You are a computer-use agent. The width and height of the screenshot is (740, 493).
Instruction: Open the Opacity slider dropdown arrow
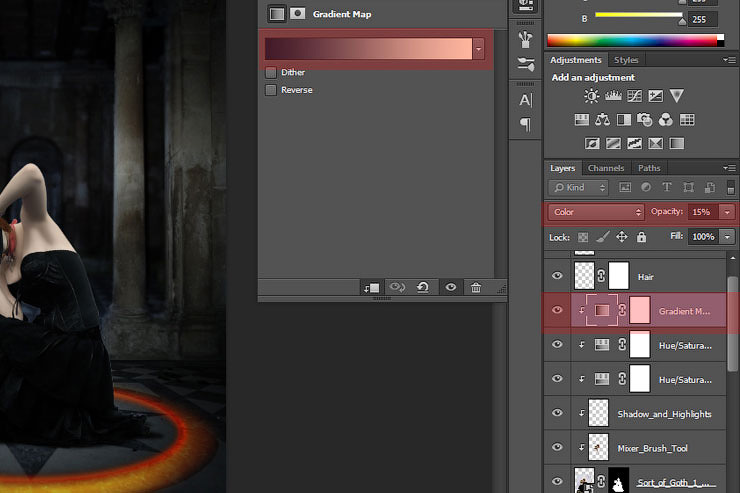coord(727,212)
